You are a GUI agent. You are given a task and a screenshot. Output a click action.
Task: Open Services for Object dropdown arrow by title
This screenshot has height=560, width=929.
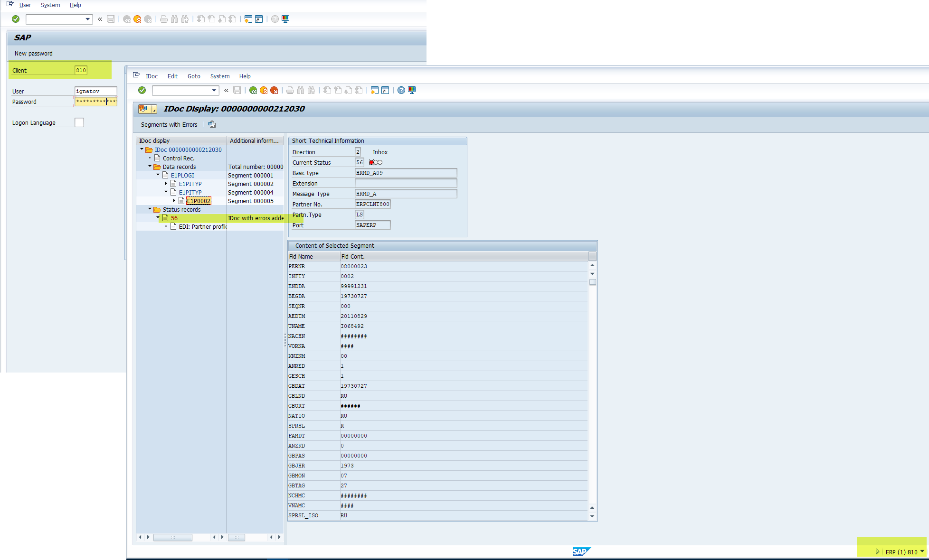pos(154,110)
